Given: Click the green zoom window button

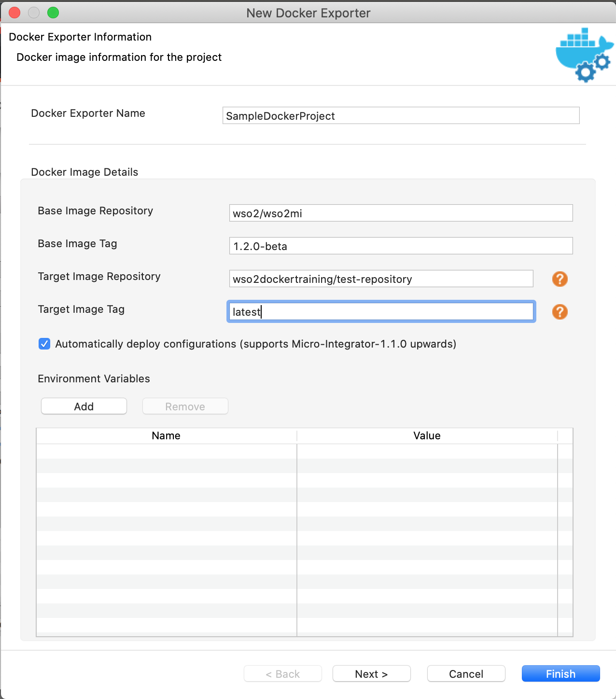Looking at the screenshot, I should [53, 13].
